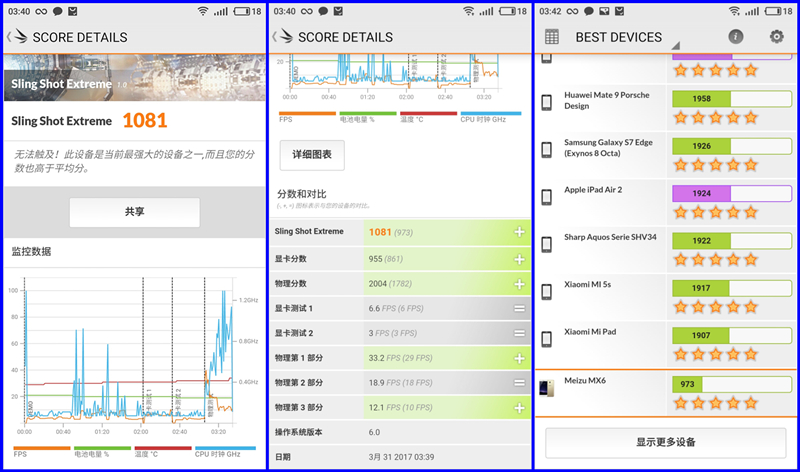Open the 详细图表 detailed chart button

[x=312, y=155]
